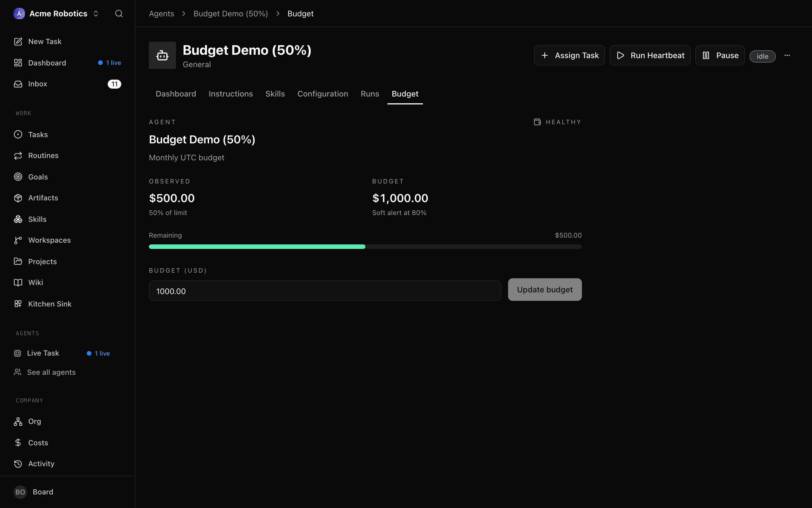Pause the agent with Pause button
Image resolution: width=812 pixels, height=508 pixels.
pyautogui.click(x=720, y=55)
